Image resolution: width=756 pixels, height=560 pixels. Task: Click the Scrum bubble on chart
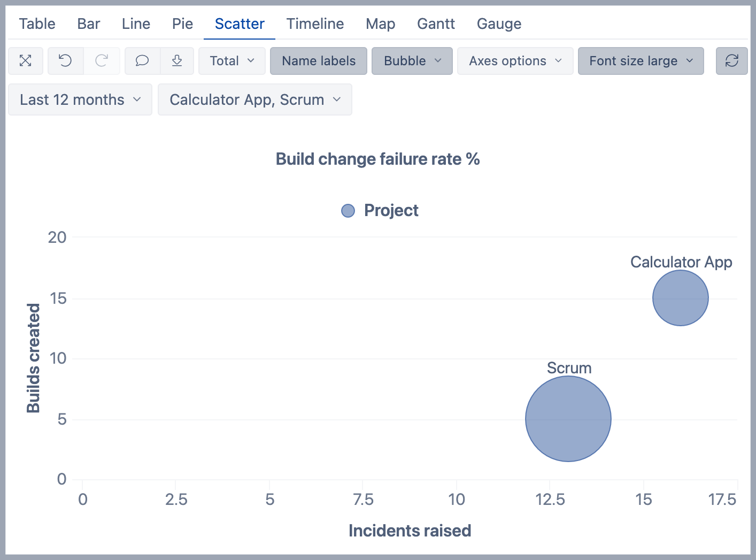568,419
